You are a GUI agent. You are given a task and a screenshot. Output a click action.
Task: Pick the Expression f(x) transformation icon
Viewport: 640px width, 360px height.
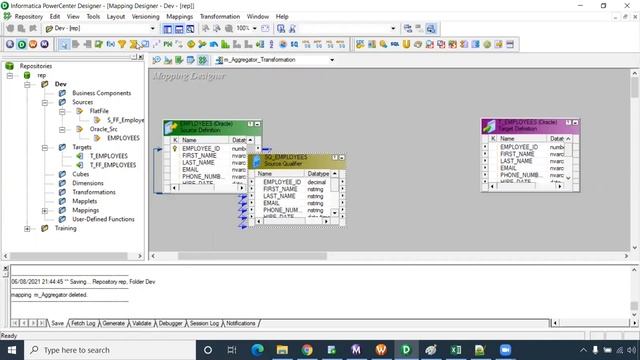click(111, 44)
